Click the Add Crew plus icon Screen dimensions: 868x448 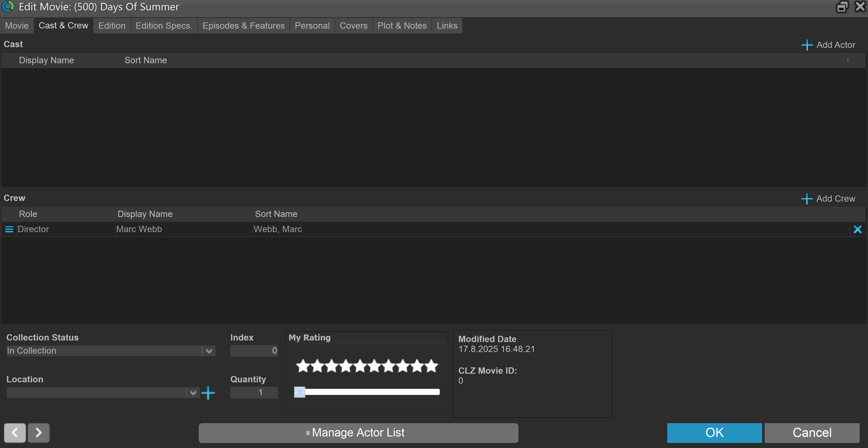[807, 198]
